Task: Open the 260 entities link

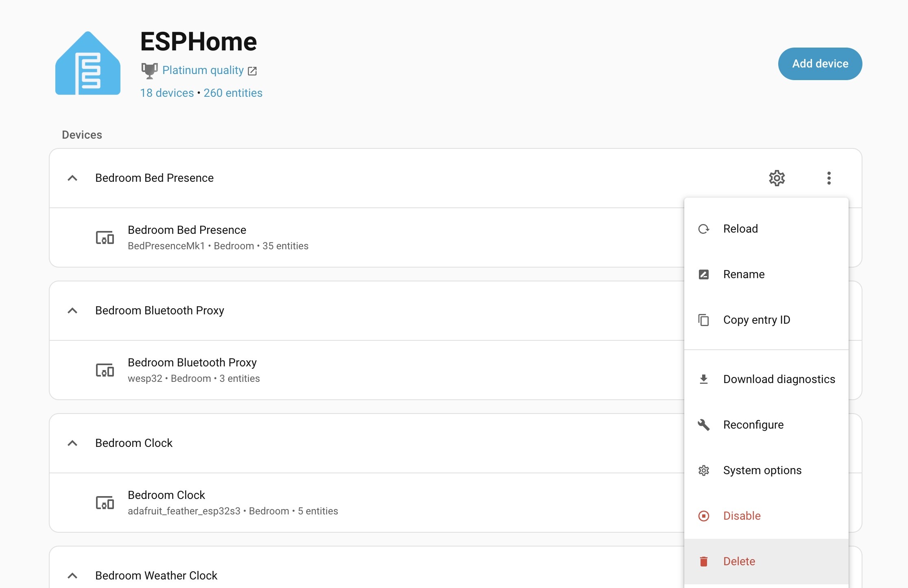Action: (x=233, y=93)
